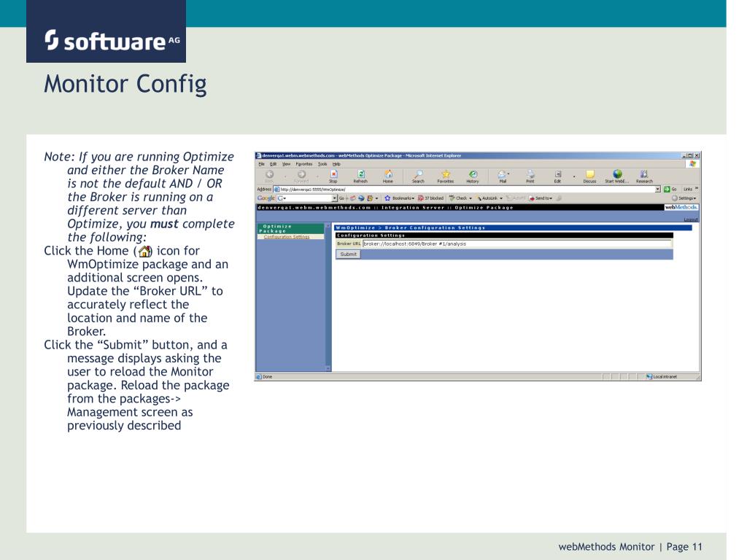Open the Mail button dropdown arrow
Viewport: 747px width, 560px height.
pyautogui.click(x=508, y=174)
